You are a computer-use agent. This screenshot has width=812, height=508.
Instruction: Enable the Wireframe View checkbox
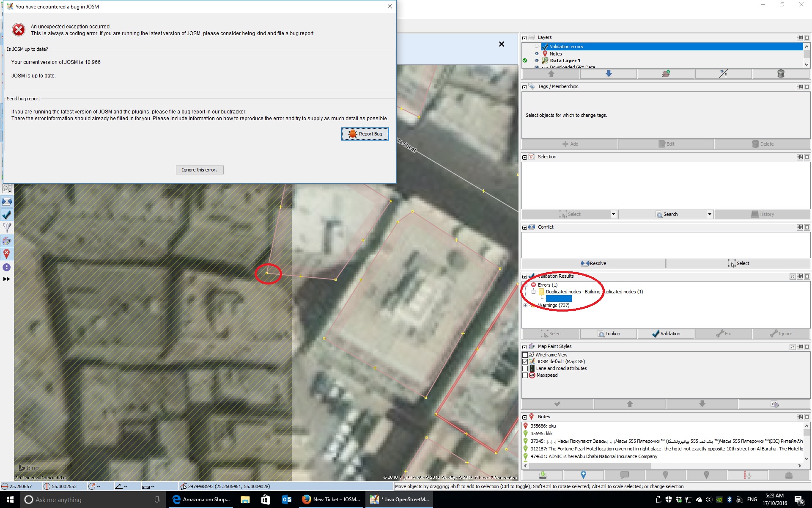pos(525,355)
